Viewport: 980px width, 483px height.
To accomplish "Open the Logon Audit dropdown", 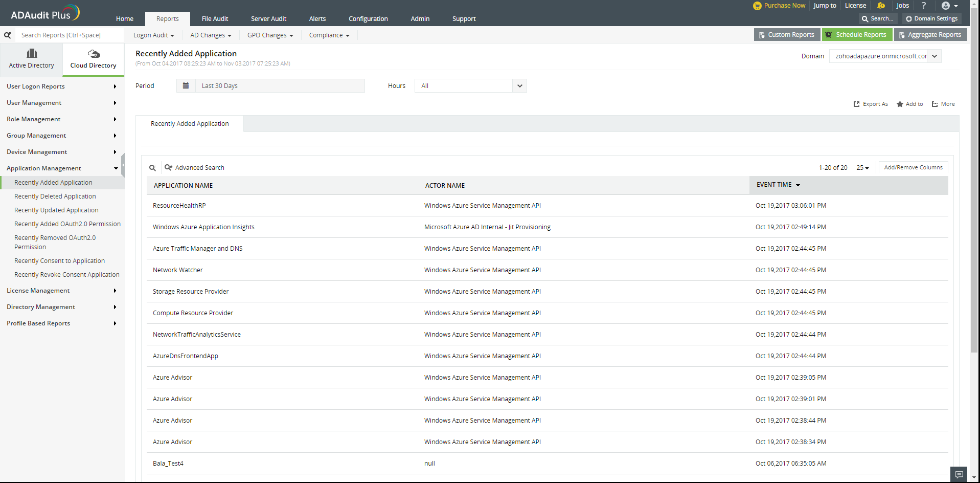I will [154, 35].
